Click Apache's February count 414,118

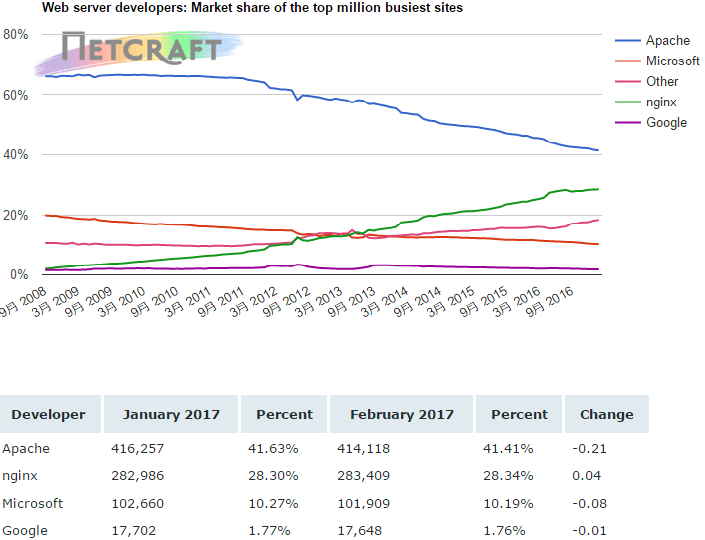tap(360, 448)
